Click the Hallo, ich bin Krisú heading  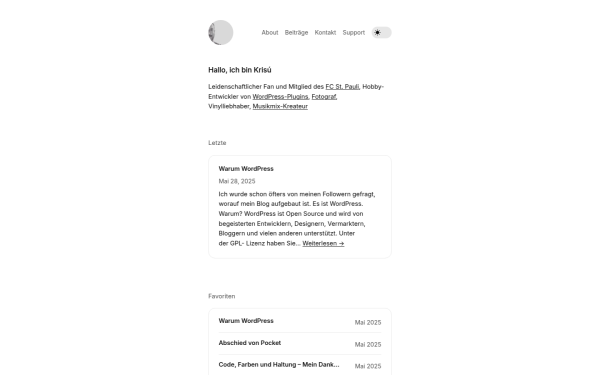(240, 70)
